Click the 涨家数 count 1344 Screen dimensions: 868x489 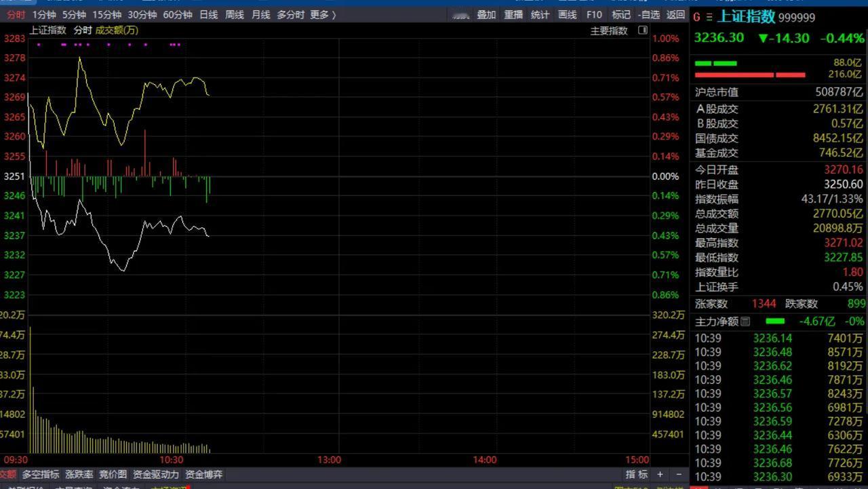pyautogui.click(x=764, y=304)
